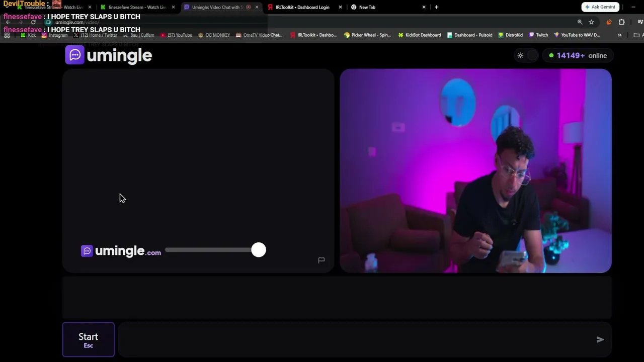644x362 pixels.
Task: Open the media controls icon in toolbar
Action: click(x=640, y=22)
